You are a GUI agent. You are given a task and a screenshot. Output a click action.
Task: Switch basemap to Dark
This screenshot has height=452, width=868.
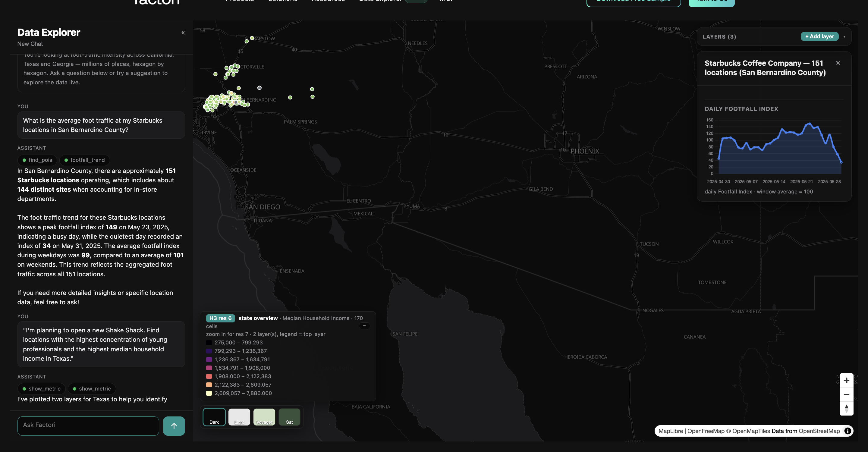[x=214, y=417]
